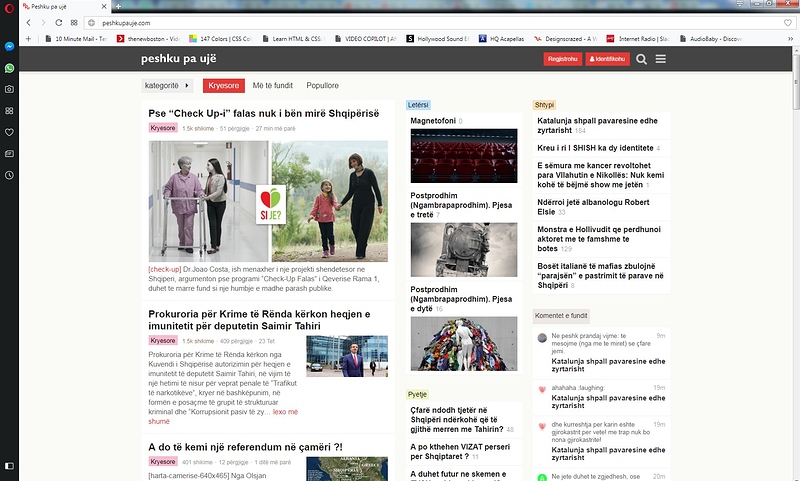Open Speed Dial start page button in toolbar

click(x=74, y=22)
